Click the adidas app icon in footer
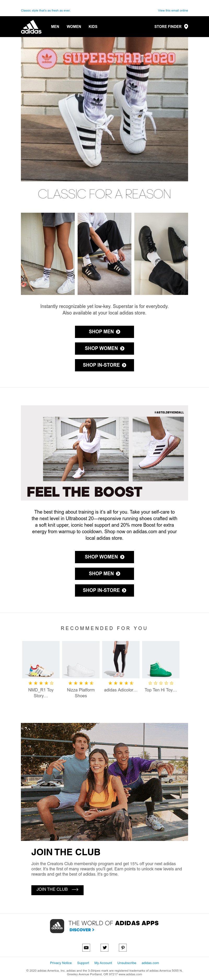Viewport: 209px width, 980px height. (x=57, y=926)
